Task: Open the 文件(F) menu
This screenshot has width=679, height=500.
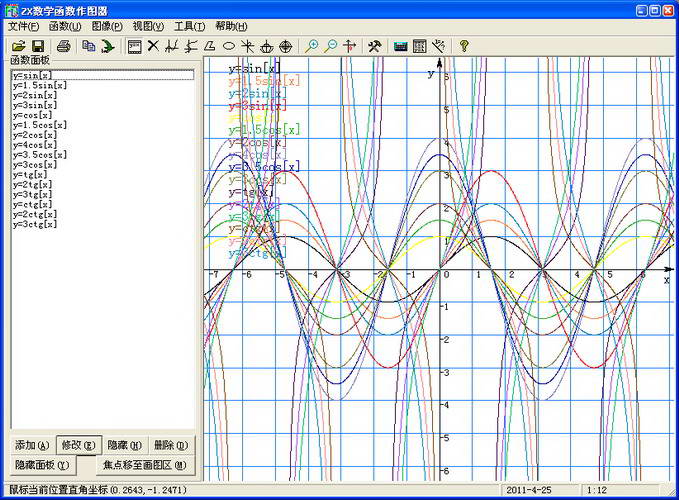Action: tap(23, 26)
